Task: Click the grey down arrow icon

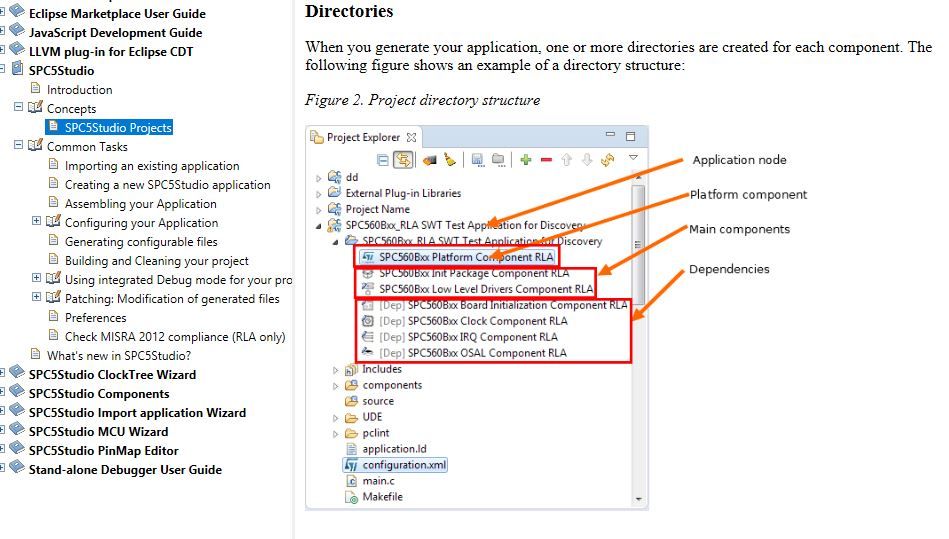Action: (586, 160)
